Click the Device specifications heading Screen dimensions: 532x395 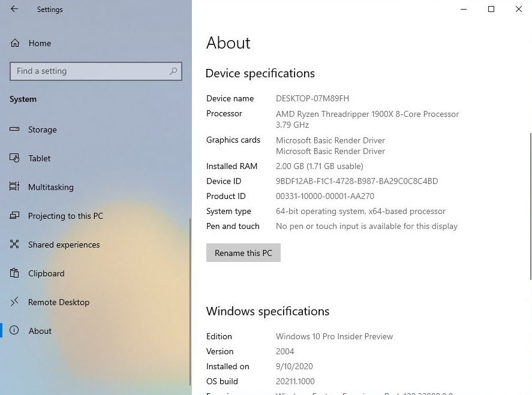[x=260, y=73]
